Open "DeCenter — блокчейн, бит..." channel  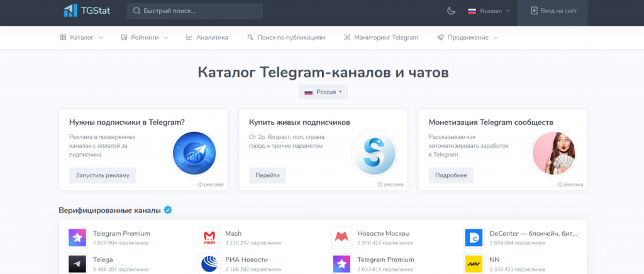(533, 233)
